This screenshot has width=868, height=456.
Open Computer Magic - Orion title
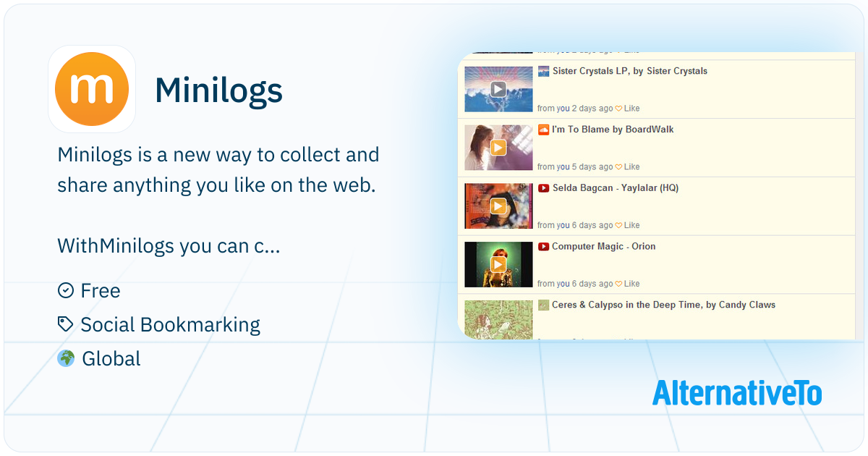click(x=604, y=247)
